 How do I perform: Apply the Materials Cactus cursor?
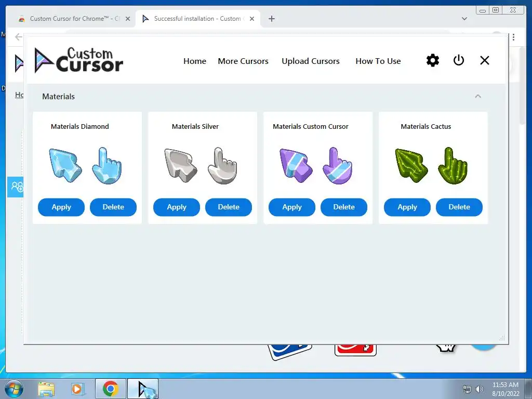coord(407,207)
